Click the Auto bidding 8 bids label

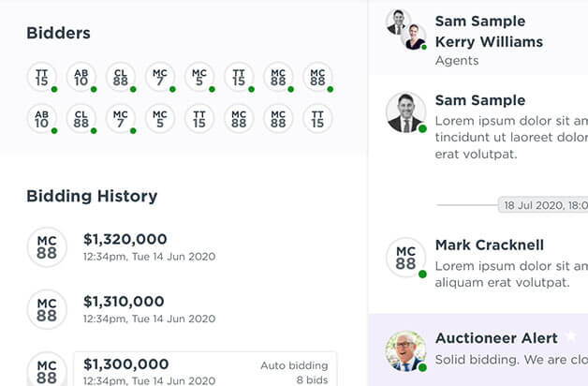click(x=294, y=373)
